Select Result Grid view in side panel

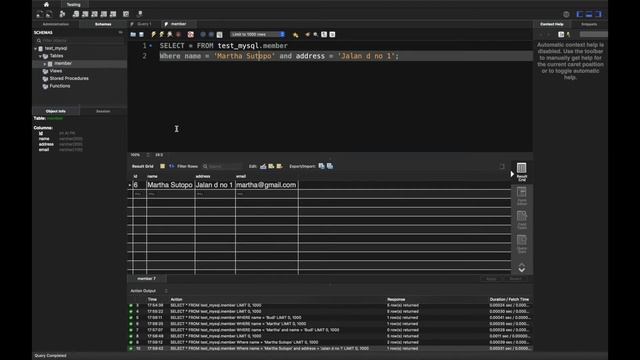(522, 172)
